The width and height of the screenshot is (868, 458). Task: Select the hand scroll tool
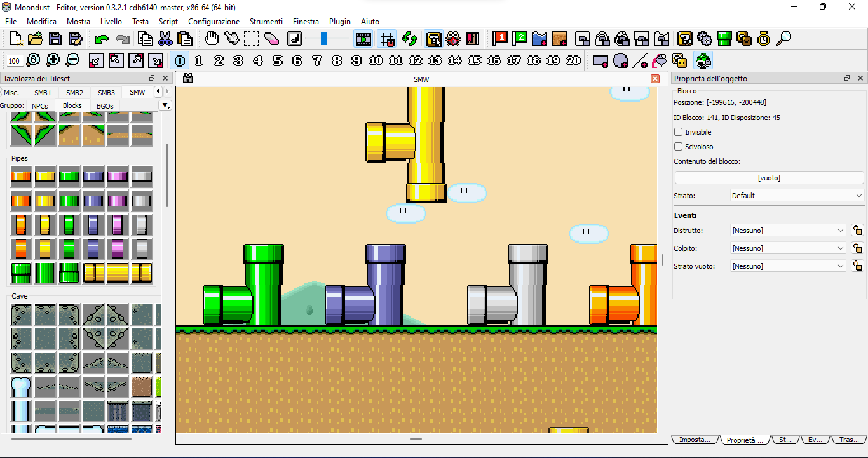point(212,39)
